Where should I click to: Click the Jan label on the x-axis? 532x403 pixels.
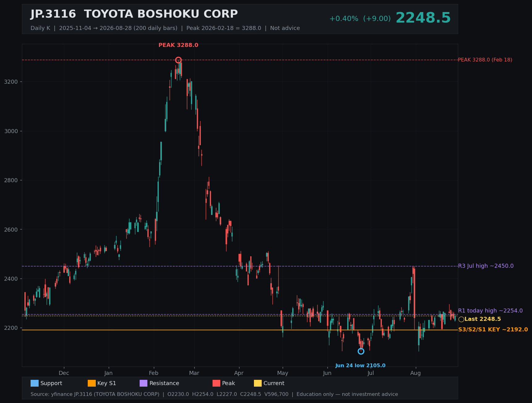pos(108,373)
